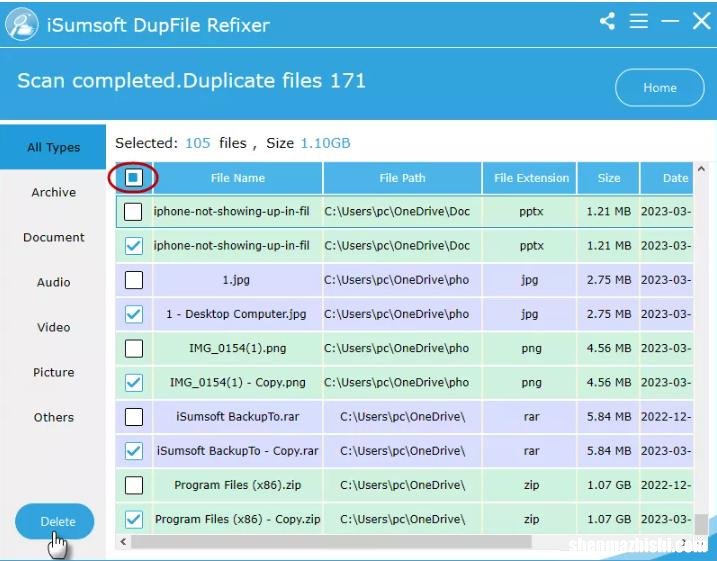The width and height of the screenshot is (717, 561).
Task: Check the IMG_0154(1).png checkbox
Action: coord(133,348)
